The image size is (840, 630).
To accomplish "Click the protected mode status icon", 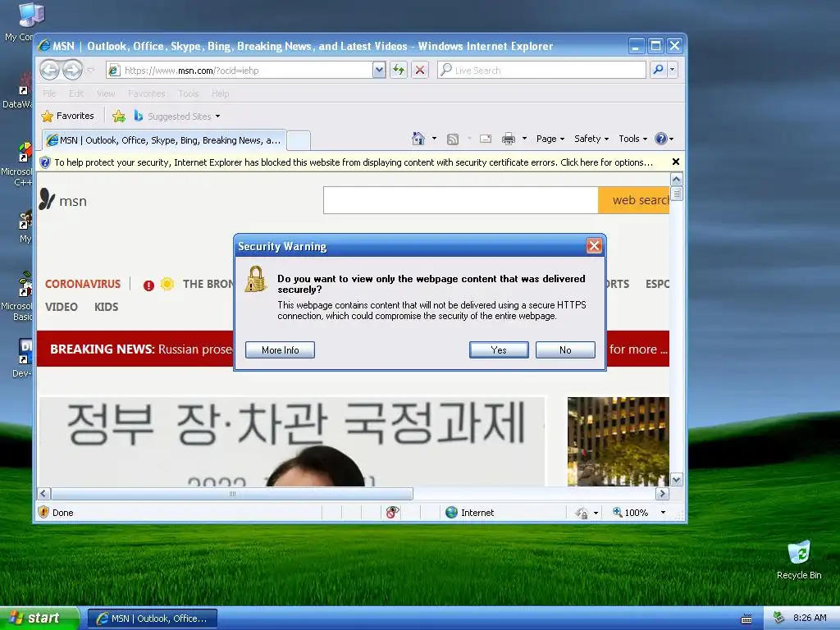I will 582,513.
